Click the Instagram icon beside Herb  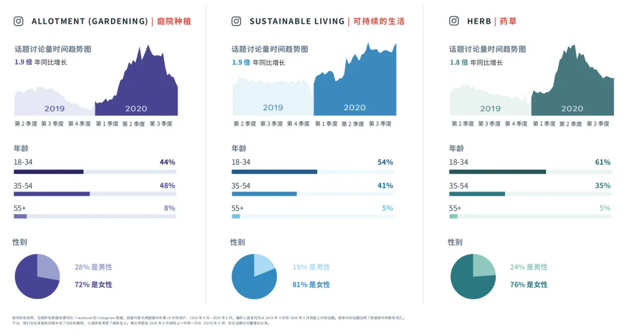454,21
